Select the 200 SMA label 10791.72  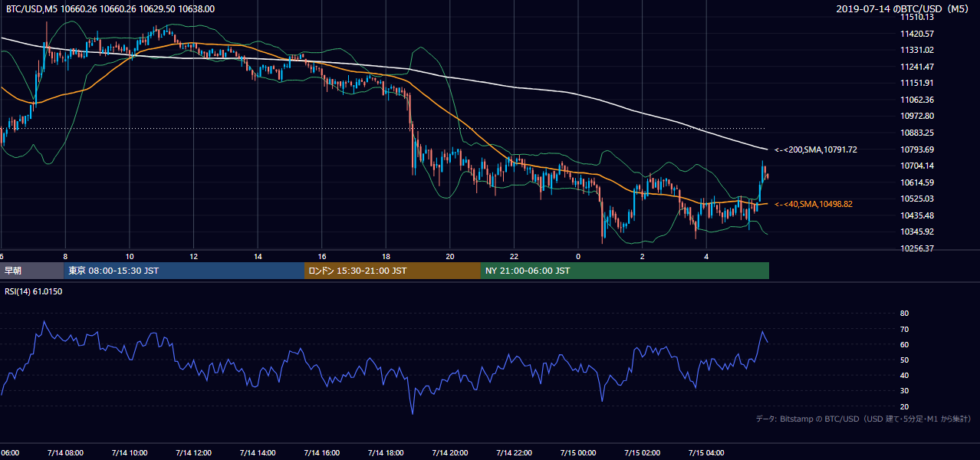[x=816, y=149]
